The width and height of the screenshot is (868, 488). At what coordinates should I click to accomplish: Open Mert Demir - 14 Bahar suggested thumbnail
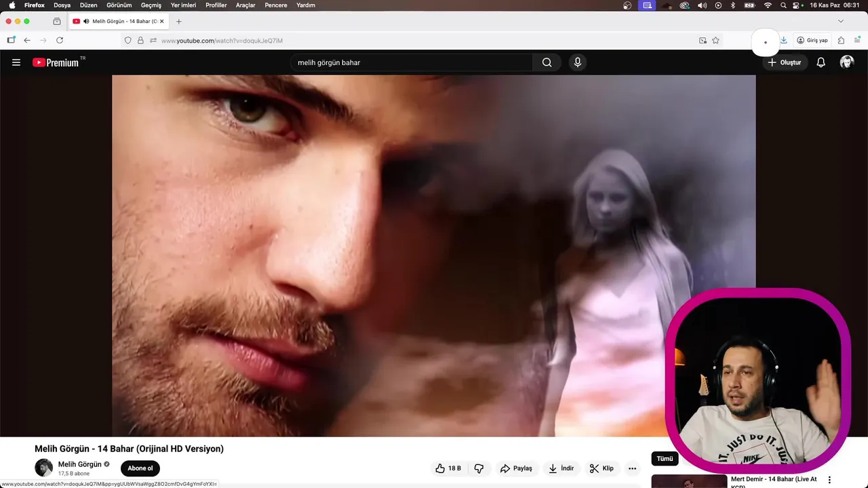pos(689,481)
